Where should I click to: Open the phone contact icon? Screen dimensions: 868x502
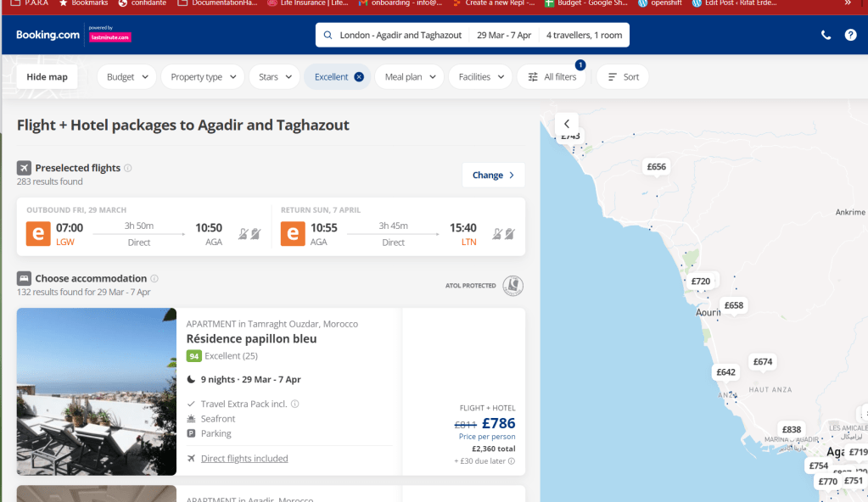(x=826, y=35)
